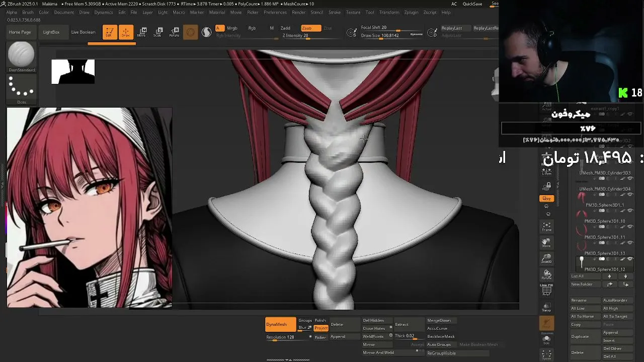Open the New Folder subtool option

pyautogui.click(x=582, y=284)
